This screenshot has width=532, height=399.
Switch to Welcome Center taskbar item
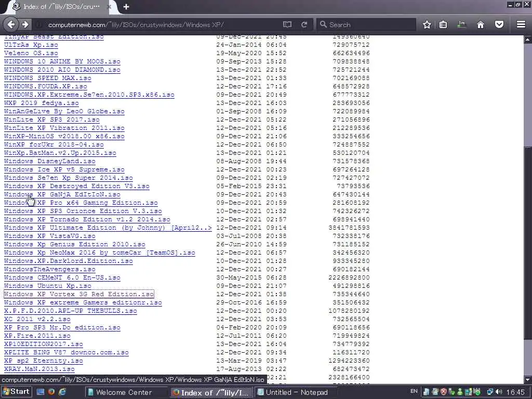point(126,392)
